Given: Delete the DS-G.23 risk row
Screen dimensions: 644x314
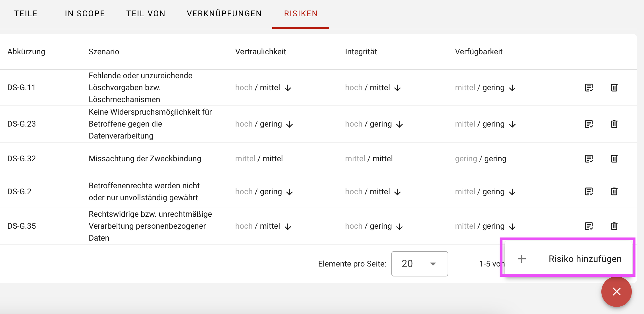Looking at the screenshot, I should tap(614, 124).
